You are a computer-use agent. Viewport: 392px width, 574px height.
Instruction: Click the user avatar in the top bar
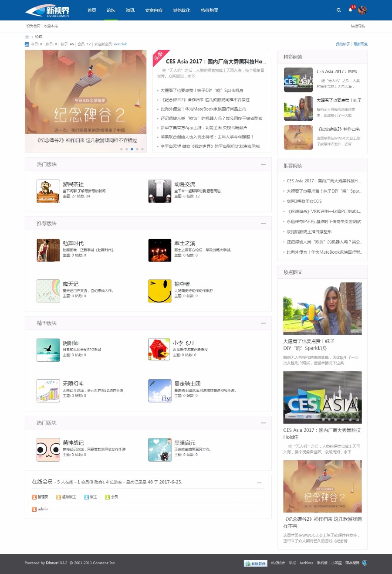coord(362,10)
